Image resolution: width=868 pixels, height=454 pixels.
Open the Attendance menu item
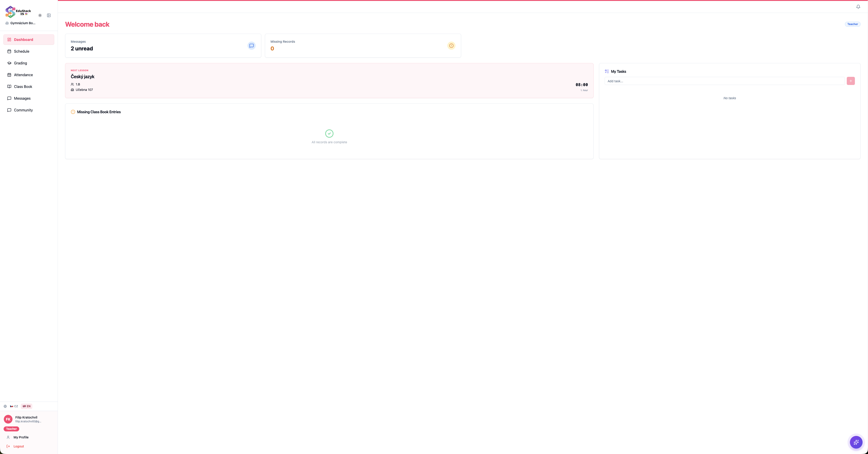coord(29,75)
